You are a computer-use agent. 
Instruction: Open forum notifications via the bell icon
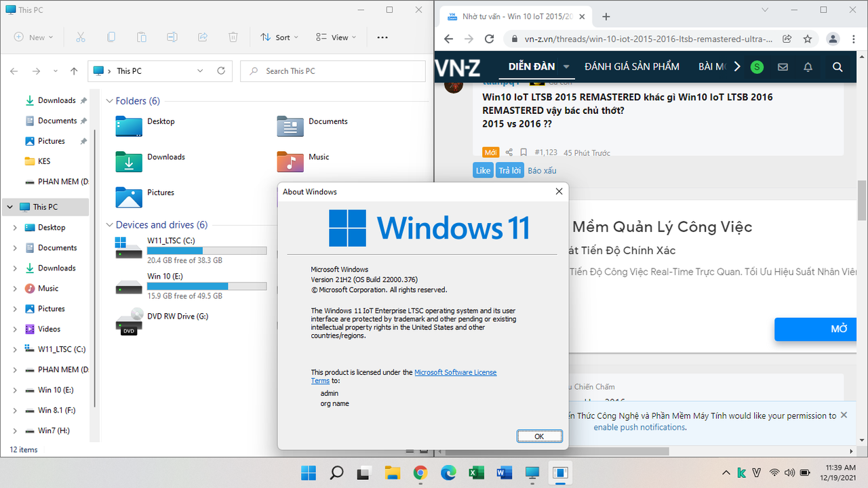click(808, 66)
